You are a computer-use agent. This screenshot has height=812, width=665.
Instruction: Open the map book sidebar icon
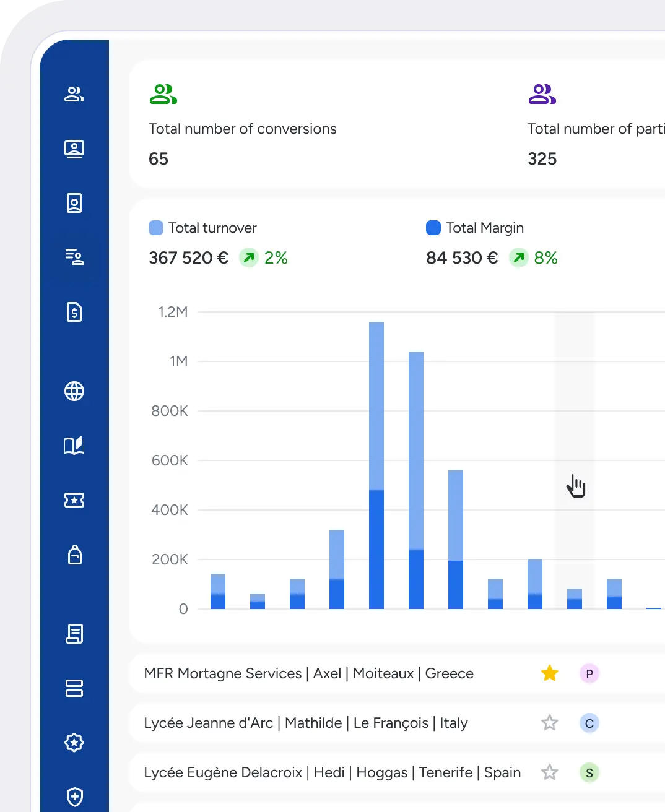(x=74, y=446)
